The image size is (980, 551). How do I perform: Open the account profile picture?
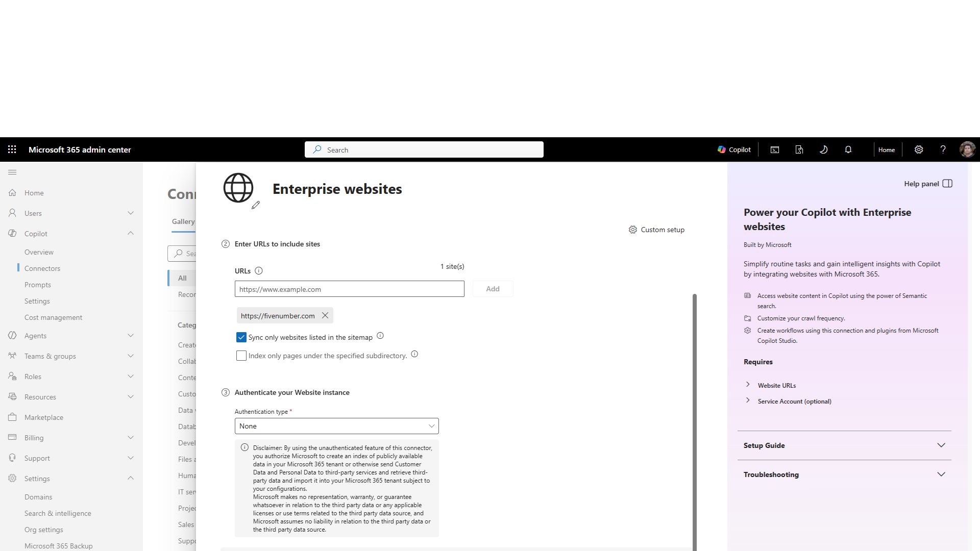[967, 149]
